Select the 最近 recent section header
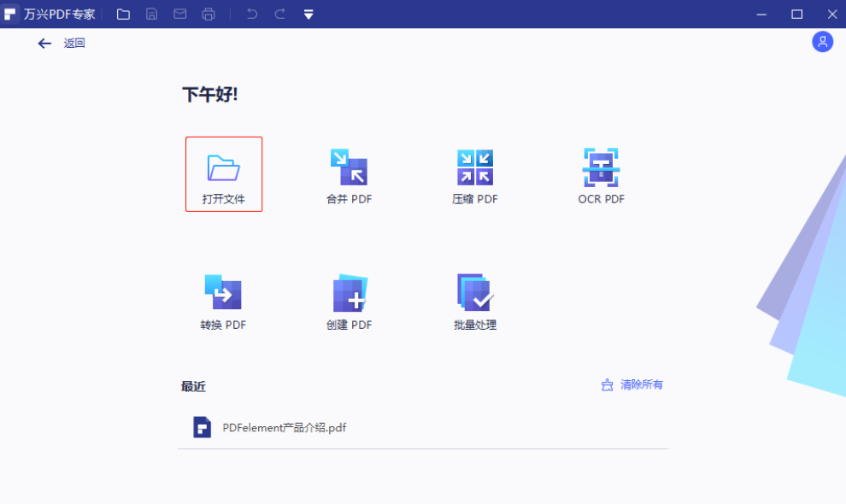 coord(193,386)
